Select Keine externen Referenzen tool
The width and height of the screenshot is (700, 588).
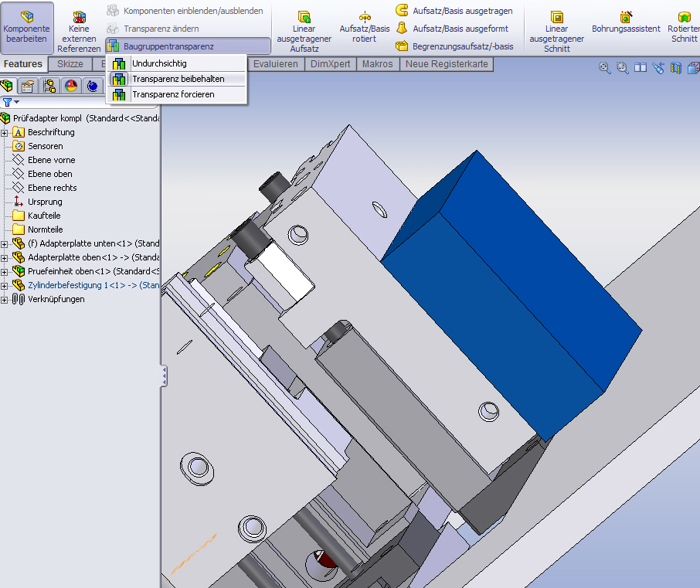[79, 32]
